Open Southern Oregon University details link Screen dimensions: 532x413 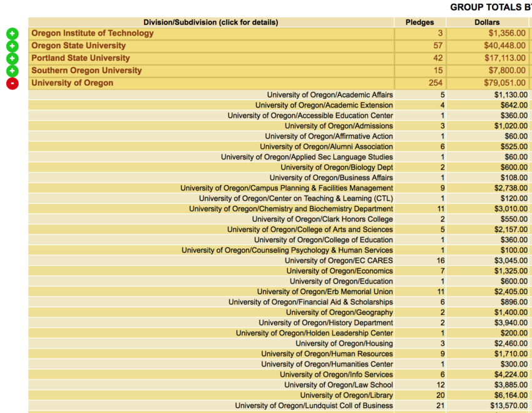(x=86, y=71)
